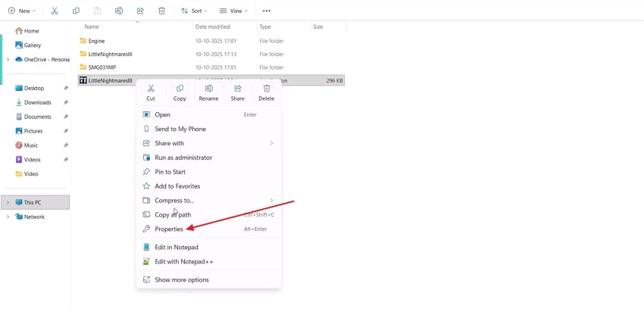Select the Engine folder row
The width and height of the screenshot is (644, 312).
click(211, 41)
